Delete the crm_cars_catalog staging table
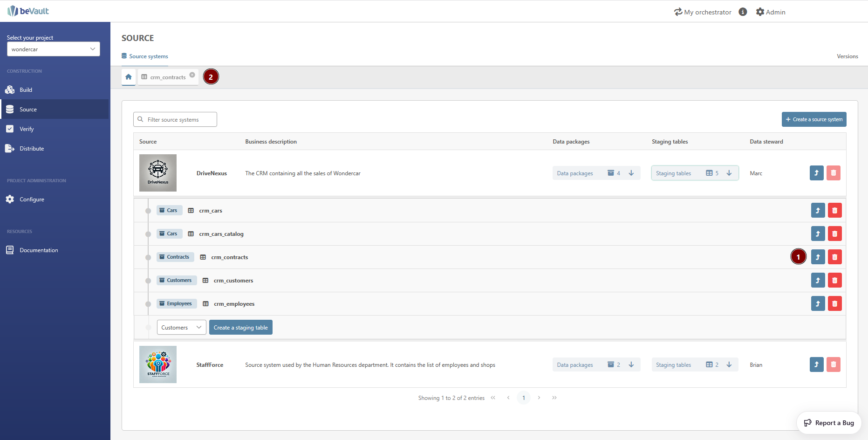 [834, 234]
